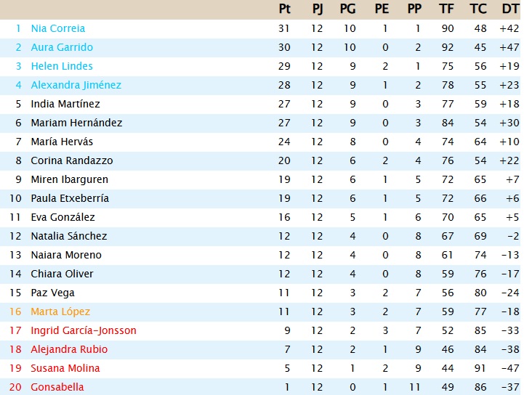Sort by the Pt column header
The image size is (532, 395).
[x=285, y=9]
